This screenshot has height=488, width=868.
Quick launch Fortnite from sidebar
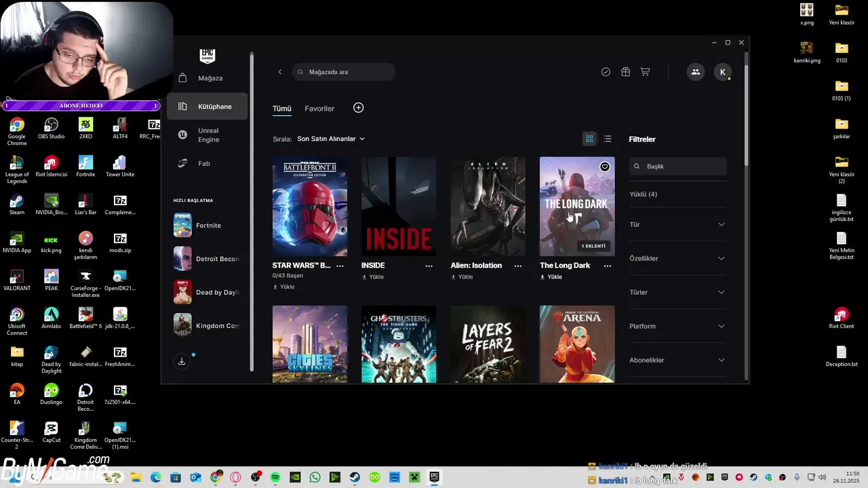207,225
